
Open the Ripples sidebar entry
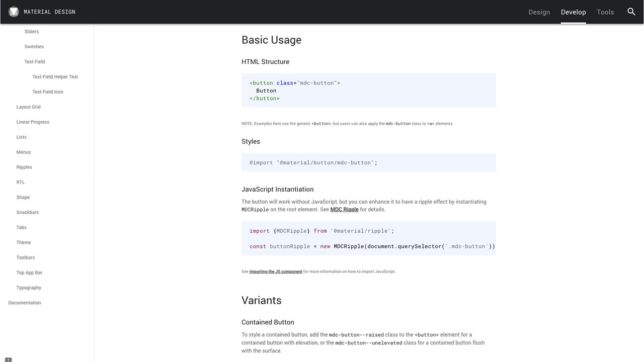24,167
